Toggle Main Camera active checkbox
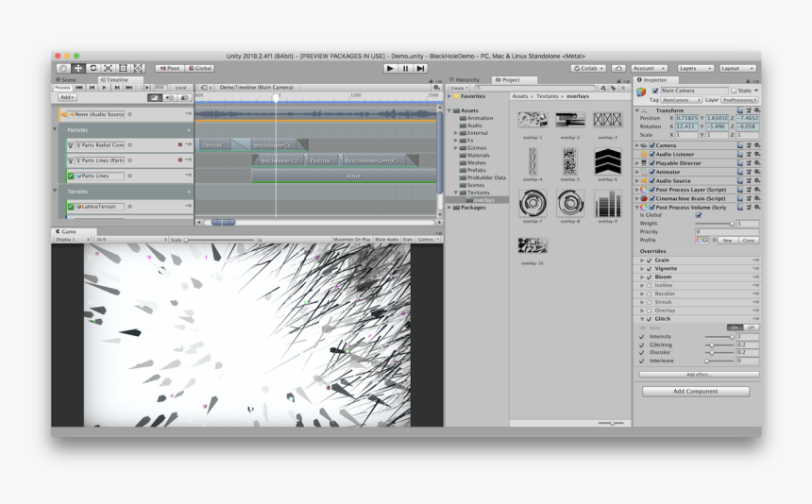 (654, 91)
